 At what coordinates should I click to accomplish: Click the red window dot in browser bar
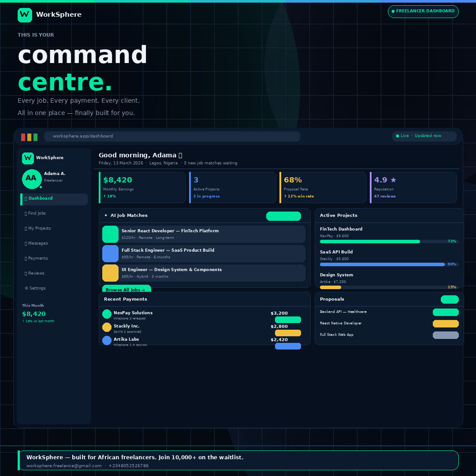(x=23, y=137)
